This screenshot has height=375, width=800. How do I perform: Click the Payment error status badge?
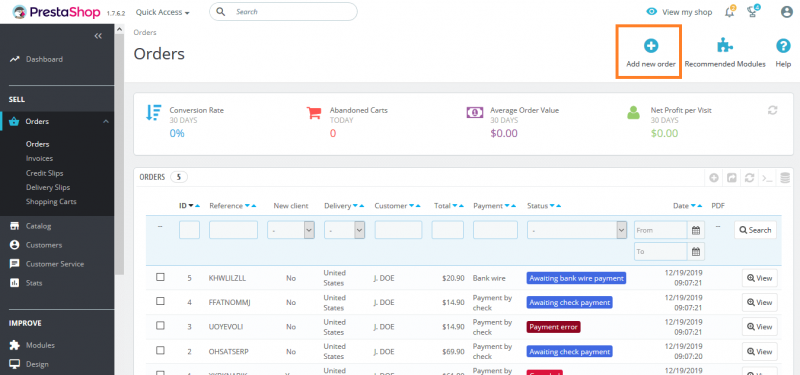point(554,327)
